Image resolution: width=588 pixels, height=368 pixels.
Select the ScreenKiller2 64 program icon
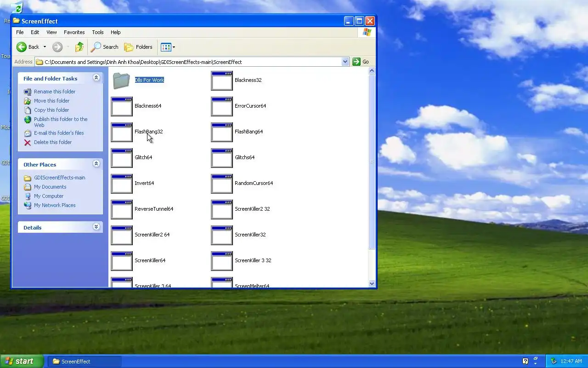(x=122, y=235)
